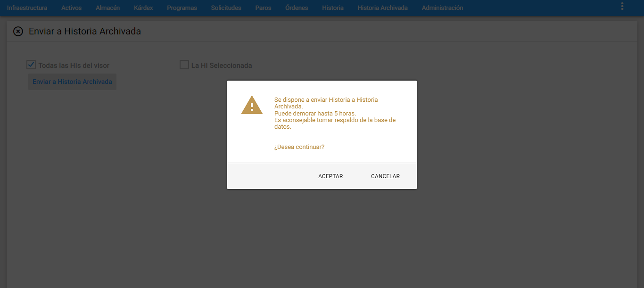
Task: Click CANCELAR to dismiss the warning
Action: (x=385, y=176)
